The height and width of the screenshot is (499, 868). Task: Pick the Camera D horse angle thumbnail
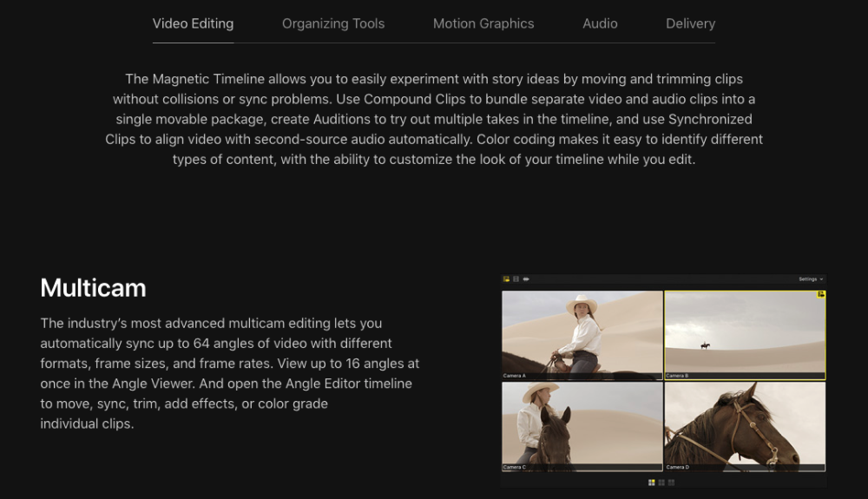coord(745,426)
